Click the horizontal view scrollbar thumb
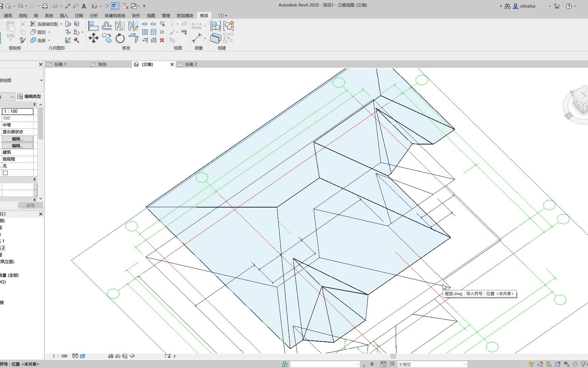This screenshot has width=588, height=368. pos(393,356)
